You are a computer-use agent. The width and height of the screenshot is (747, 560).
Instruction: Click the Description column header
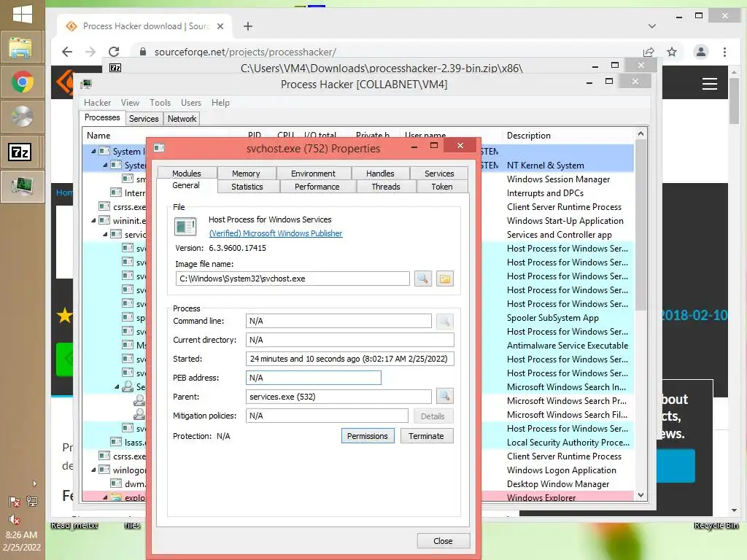click(568, 135)
